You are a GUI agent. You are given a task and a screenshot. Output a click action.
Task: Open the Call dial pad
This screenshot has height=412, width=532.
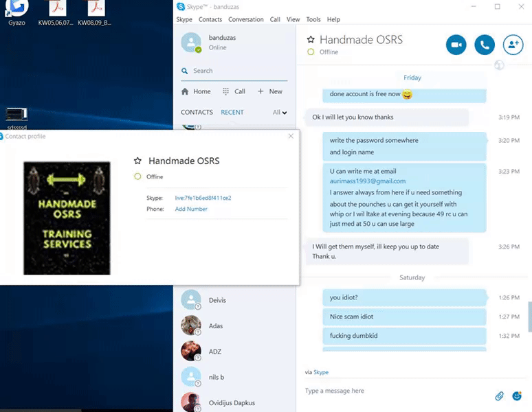click(234, 91)
